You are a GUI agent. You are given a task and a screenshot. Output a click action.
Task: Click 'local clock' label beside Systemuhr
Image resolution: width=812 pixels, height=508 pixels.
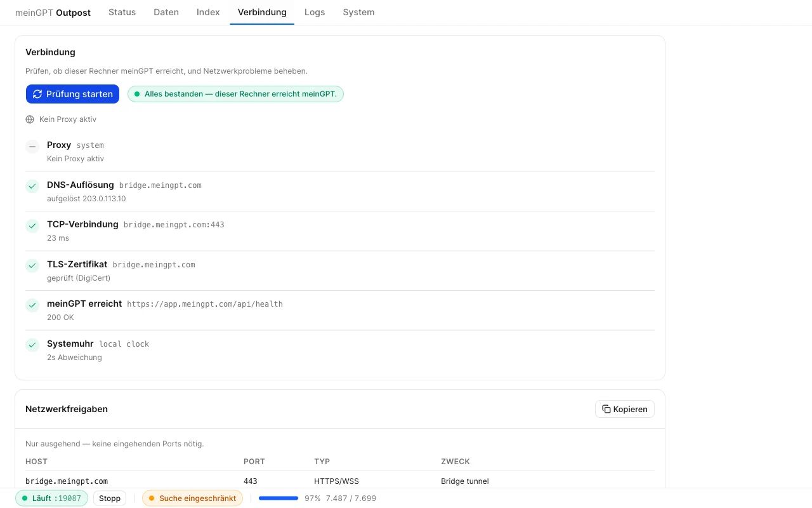(124, 344)
